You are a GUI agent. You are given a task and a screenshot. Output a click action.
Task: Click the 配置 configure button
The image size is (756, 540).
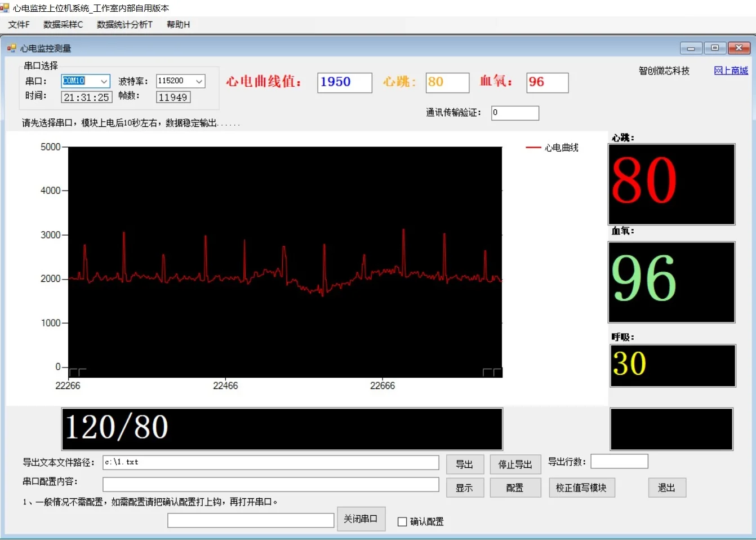pyautogui.click(x=515, y=487)
